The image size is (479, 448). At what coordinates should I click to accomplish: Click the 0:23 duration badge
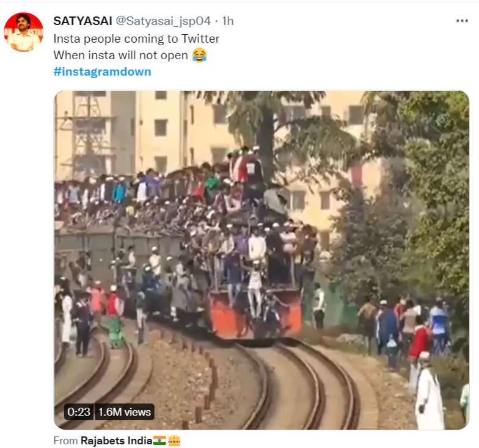click(x=78, y=412)
